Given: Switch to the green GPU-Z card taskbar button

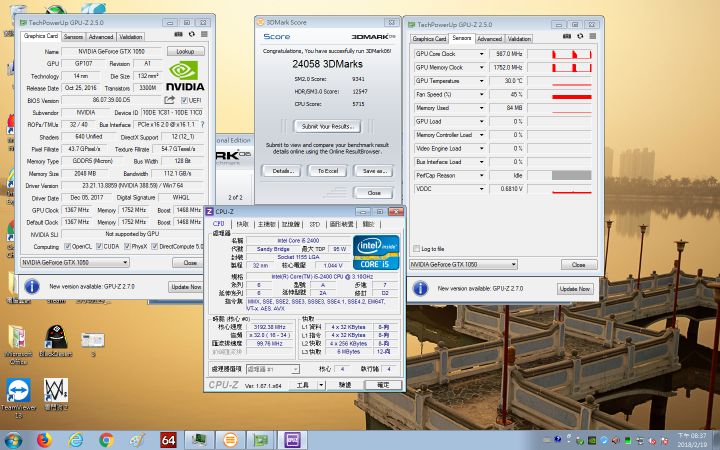Looking at the screenshot, I should point(261,440).
